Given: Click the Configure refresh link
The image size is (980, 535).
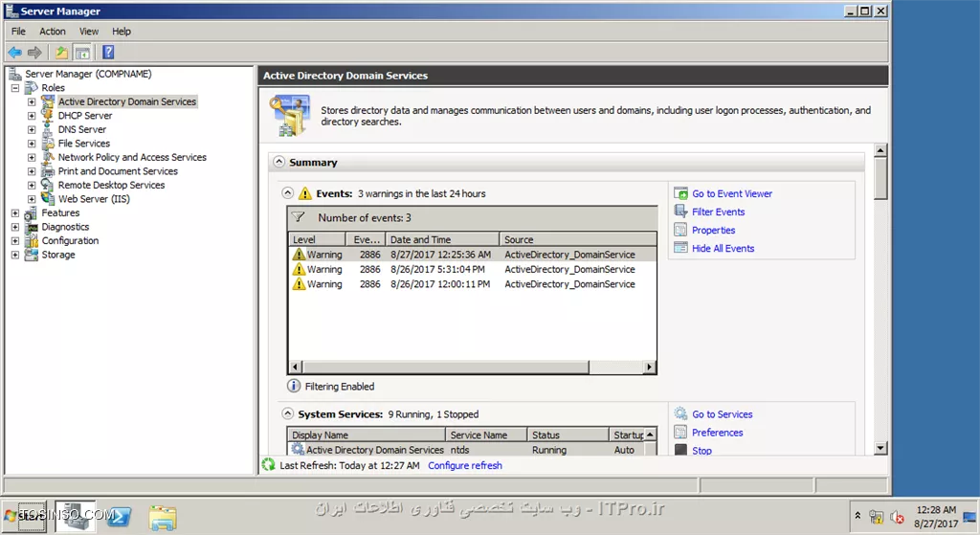Looking at the screenshot, I should pos(465,466).
